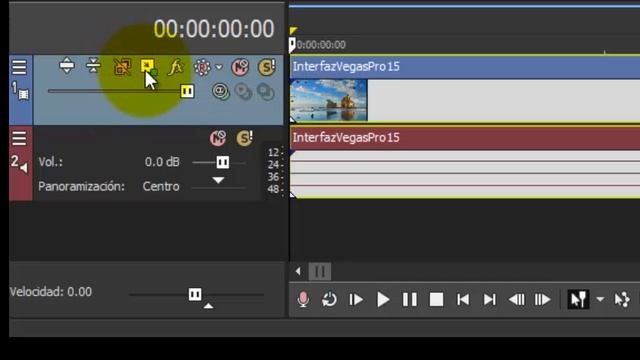Maximize video track 1 height
This screenshot has height=360, width=640.
point(67,66)
